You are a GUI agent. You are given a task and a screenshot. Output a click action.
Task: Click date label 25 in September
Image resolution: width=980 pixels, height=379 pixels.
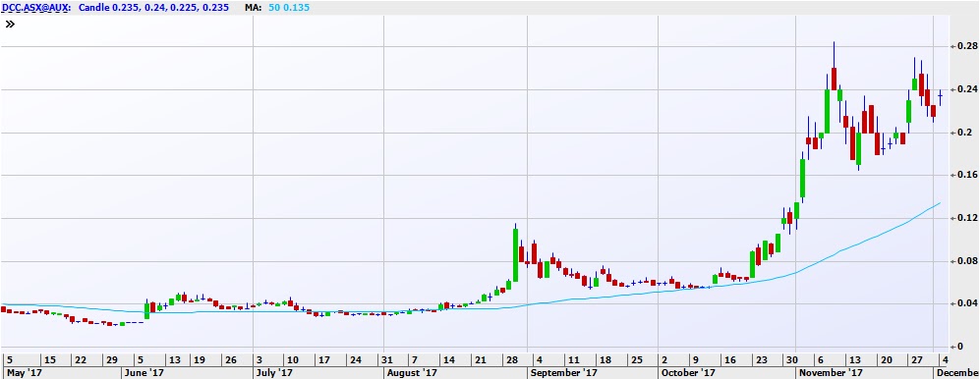point(636,359)
